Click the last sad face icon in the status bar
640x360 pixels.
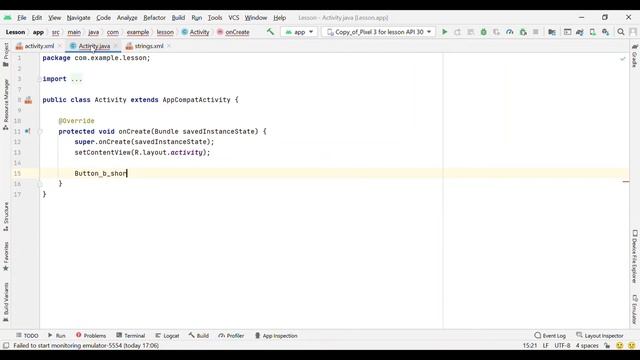click(632, 345)
